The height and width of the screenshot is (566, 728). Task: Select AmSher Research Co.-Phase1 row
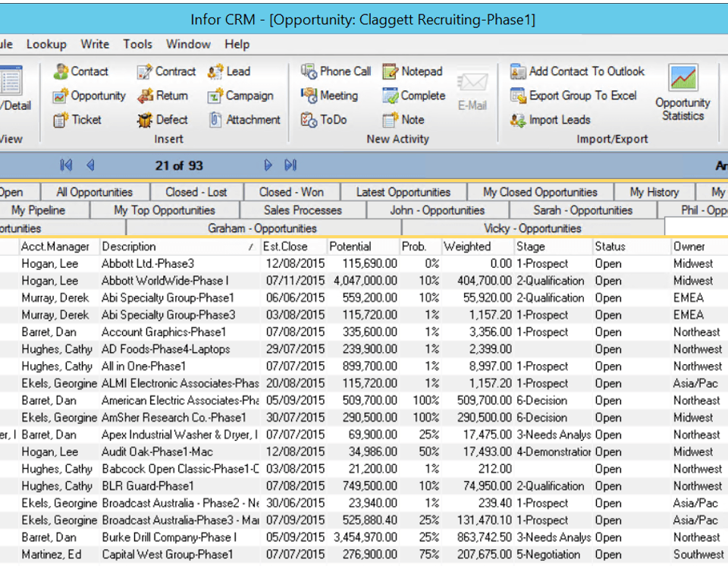point(364,417)
